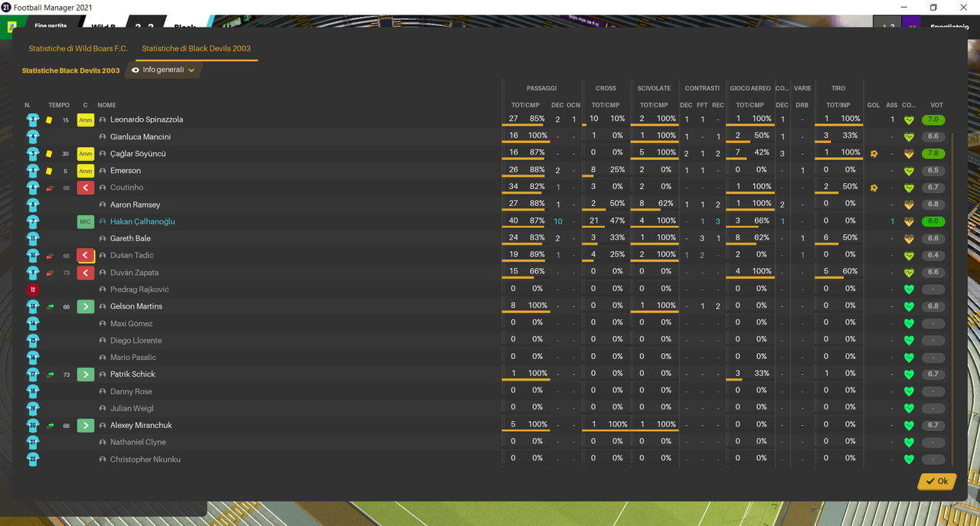Click goalkeeper shirt icon for Predrag Rajković
This screenshot has width=980, height=526.
(33, 289)
